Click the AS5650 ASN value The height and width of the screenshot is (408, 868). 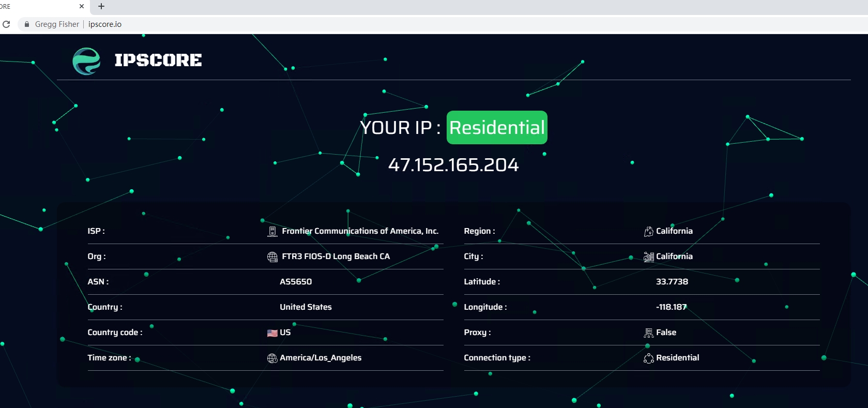pyautogui.click(x=296, y=282)
